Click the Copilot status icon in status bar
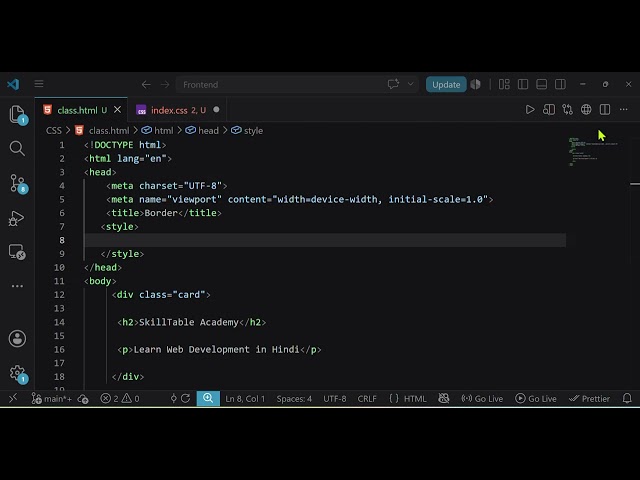Viewport: 640px width, 480px height. coord(444,398)
